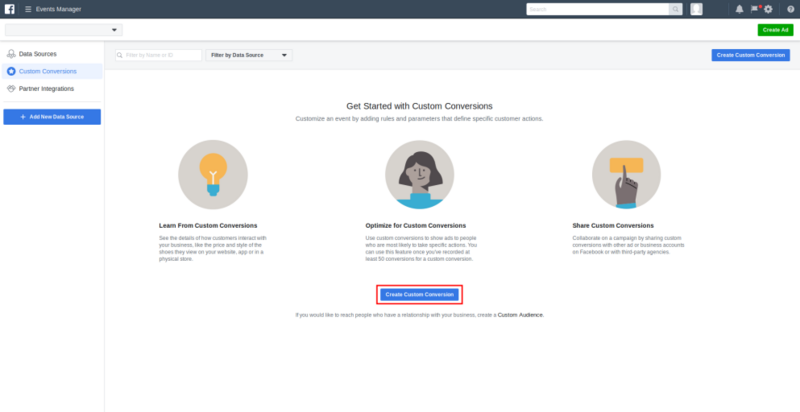Click the Data Sources sidebar icon

tap(11, 54)
